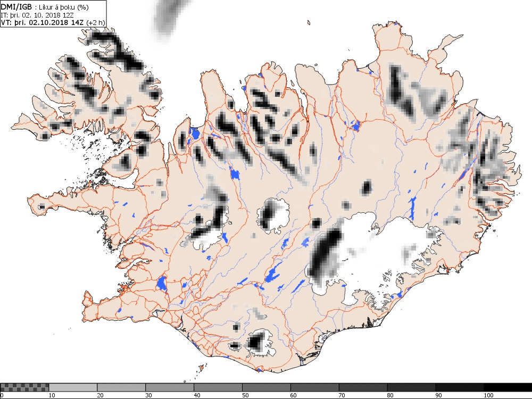
Task: Click the "50" legend scale label
Action: (245, 395)
